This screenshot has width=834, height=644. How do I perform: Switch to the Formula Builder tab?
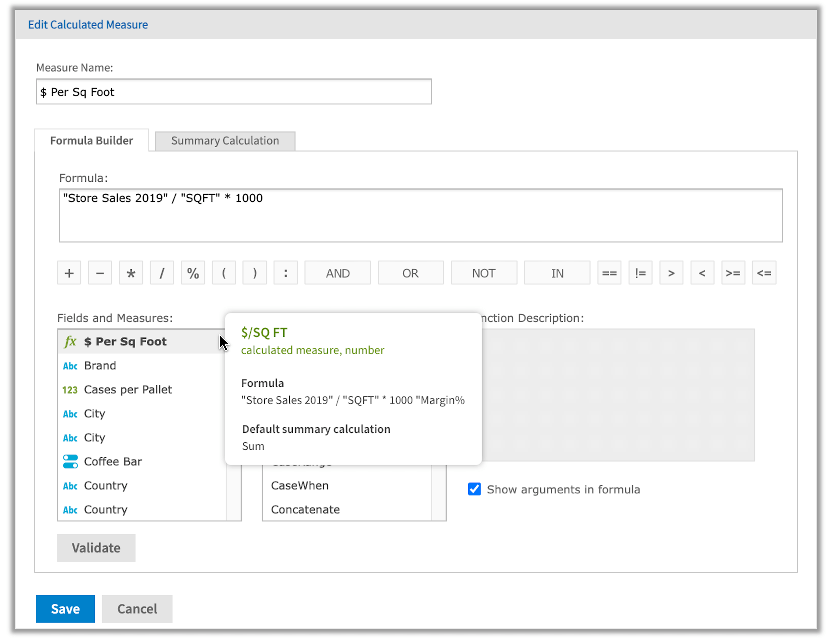coord(92,141)
